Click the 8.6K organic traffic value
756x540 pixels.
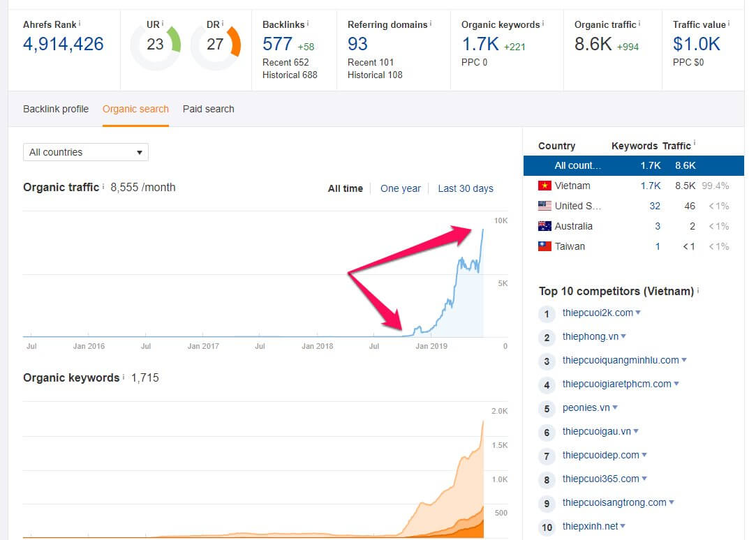[x=593, y=44]
